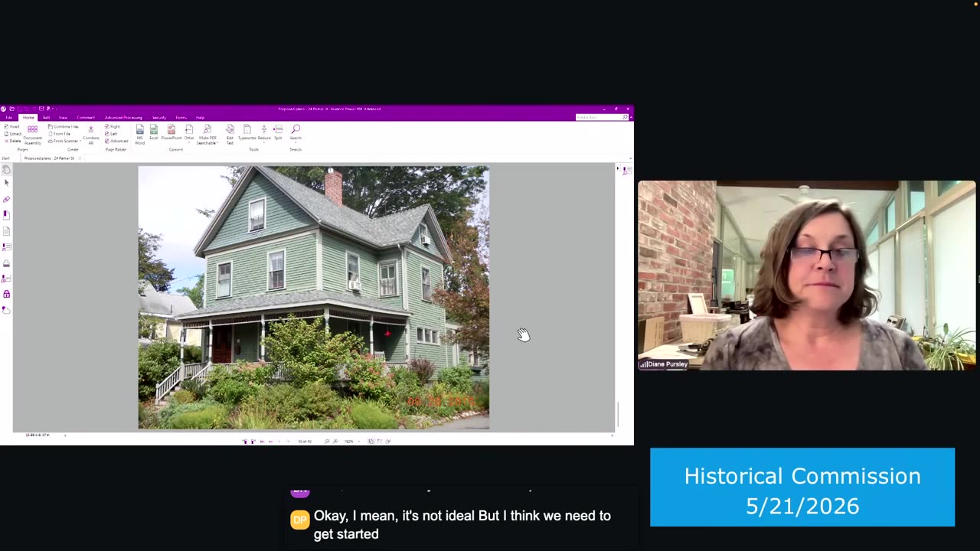Click the email quick access icon

click(x=41, y=109)
